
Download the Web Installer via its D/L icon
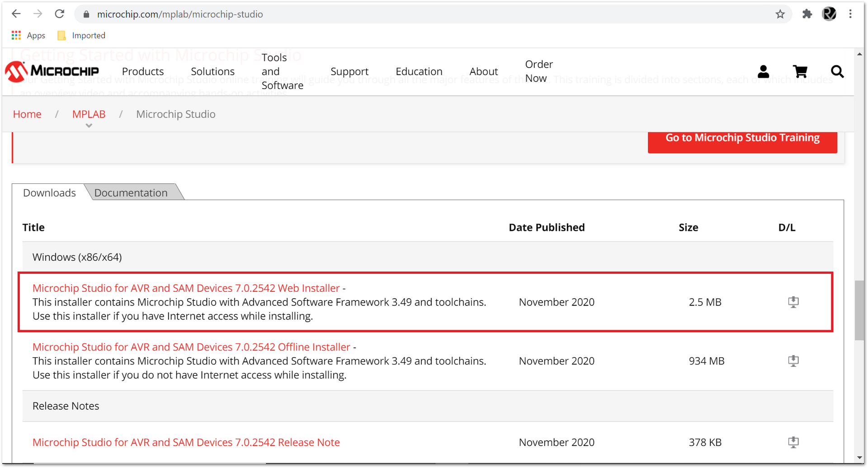tap(793, 302)
